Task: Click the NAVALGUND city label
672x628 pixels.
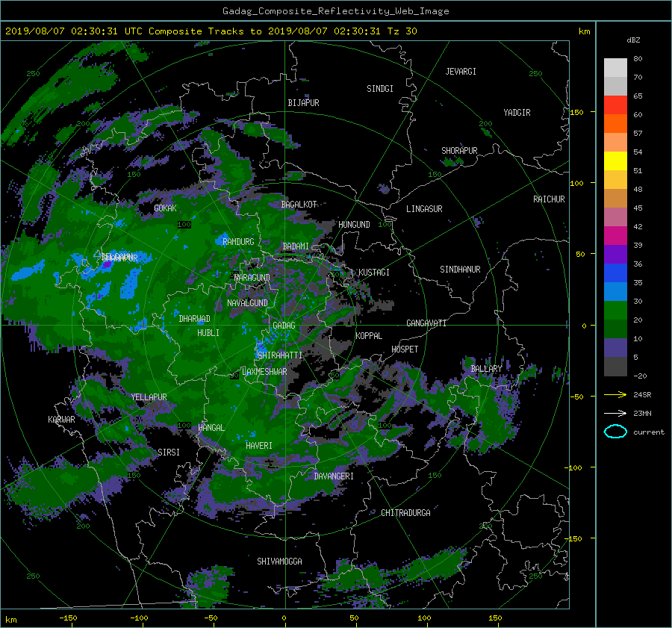Action: pos(247,303)
